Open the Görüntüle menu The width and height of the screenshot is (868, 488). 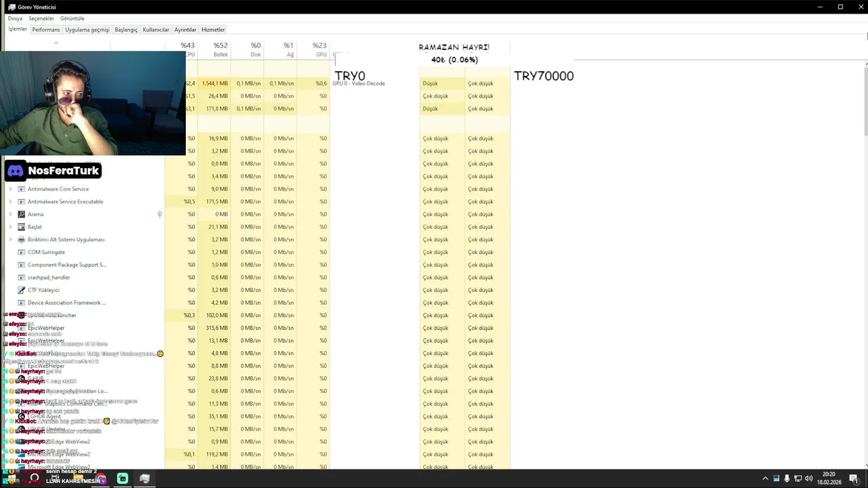(x=73, y=18)
